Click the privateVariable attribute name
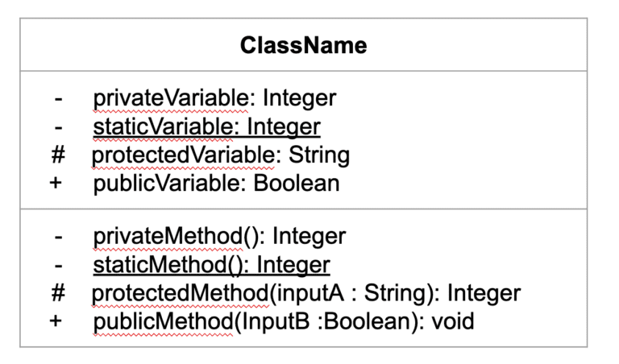The image size is (619, 364). (x=172, y=98)
